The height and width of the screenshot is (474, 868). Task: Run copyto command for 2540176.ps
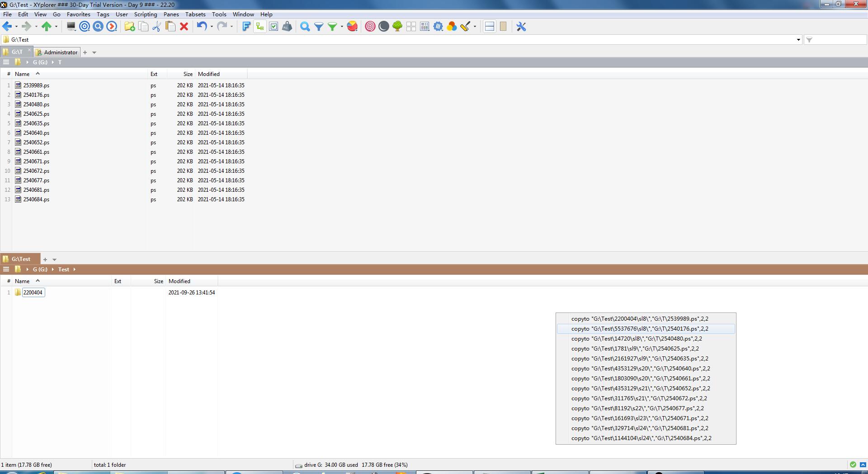[x=639, y=329]
